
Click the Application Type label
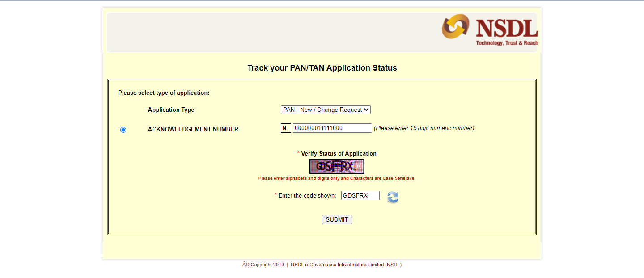(171, 110)
